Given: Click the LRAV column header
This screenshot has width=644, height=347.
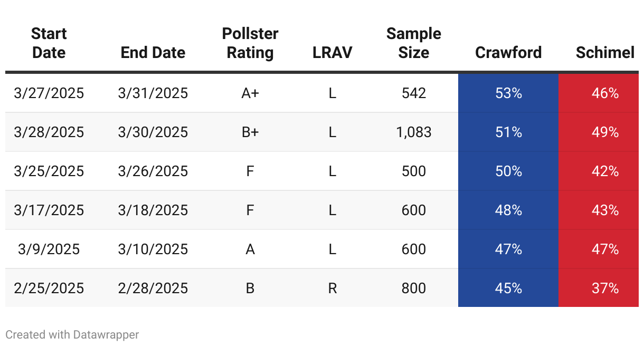Looking at the screenshot, I should (332, 53).
